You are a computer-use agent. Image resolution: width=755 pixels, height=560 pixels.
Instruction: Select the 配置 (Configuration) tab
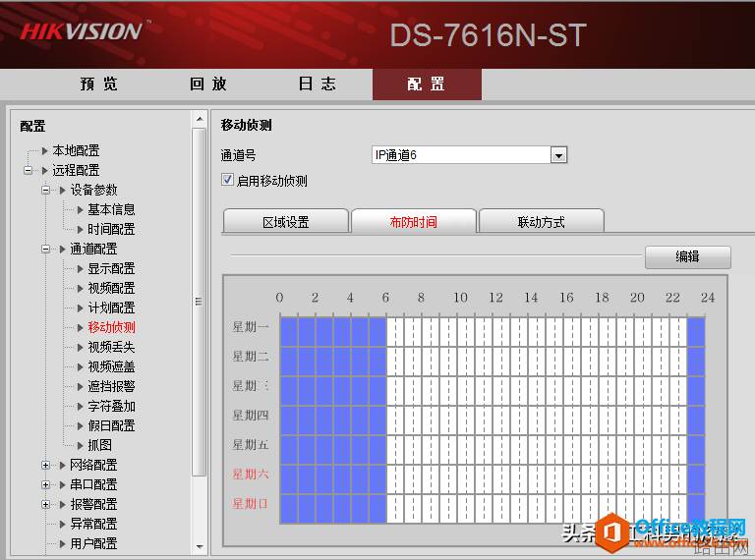click(x=427, y=84)
